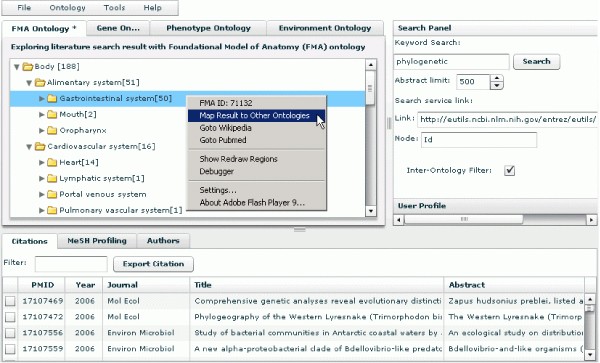Select the Citations tab

click(x=29, y=241)
